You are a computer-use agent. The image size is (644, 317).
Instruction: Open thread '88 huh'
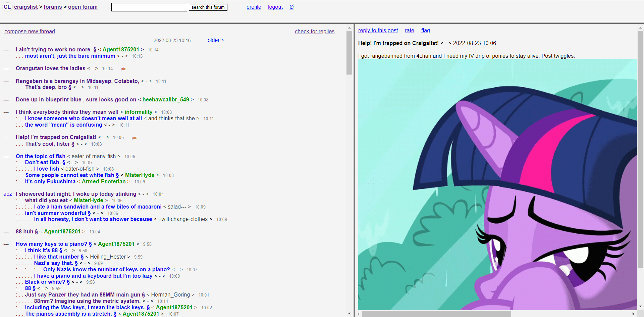click(x=27, y=231)
